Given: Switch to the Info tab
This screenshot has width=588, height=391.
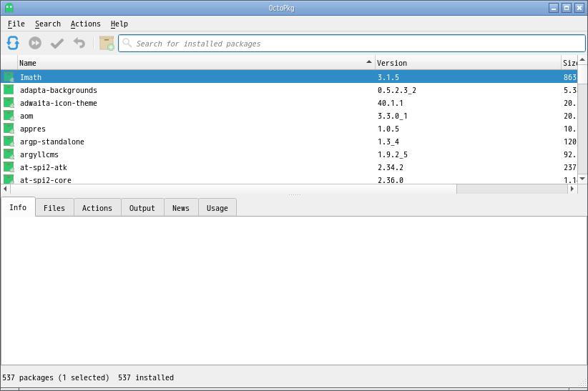Looking at the screenshot, I should (18, 207).
